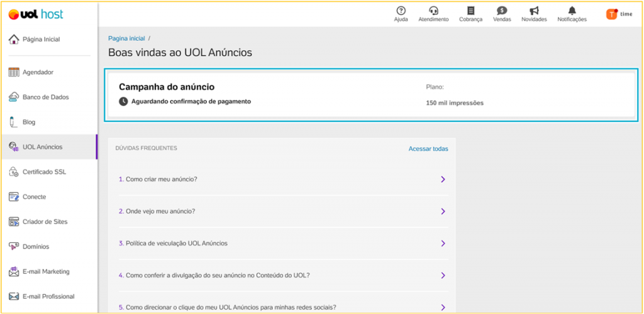This screenshot has width=644, height=314.
Task: Open Novidades megaphone icon
Action: (534, 11)
